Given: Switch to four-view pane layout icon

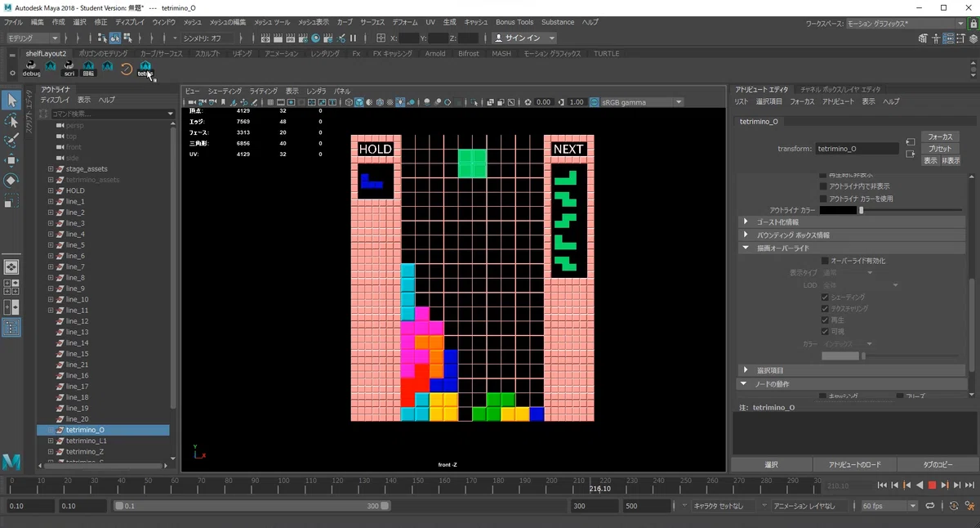Looking at the screenshot, I should point(11,286).
